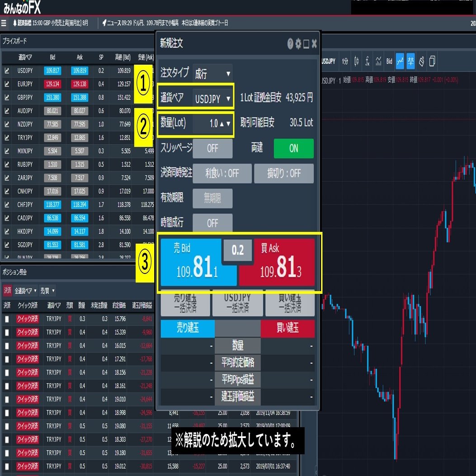This screenshot has width=476, height=476.
Task: Sort price board by 通貨ペア column
Action: tap(25, 57)
